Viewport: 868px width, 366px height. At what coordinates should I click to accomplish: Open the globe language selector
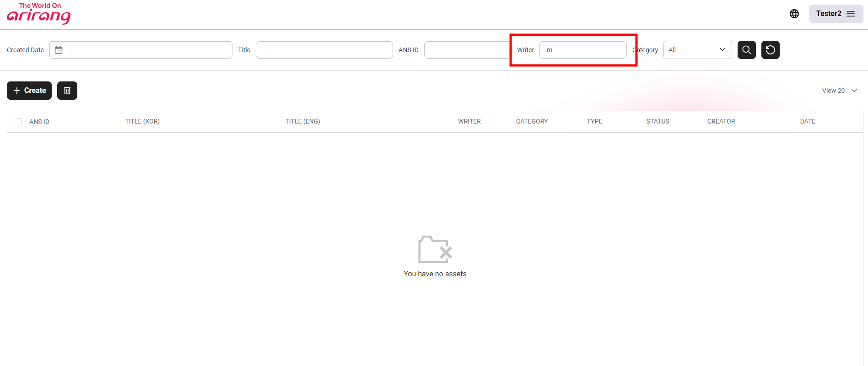(x=794, y=14)
